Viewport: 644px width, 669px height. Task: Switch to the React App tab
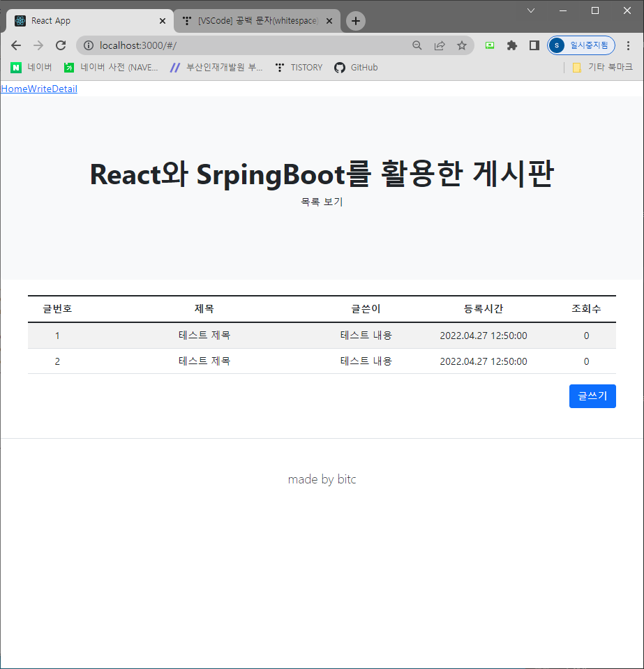(x=89, y=20)
